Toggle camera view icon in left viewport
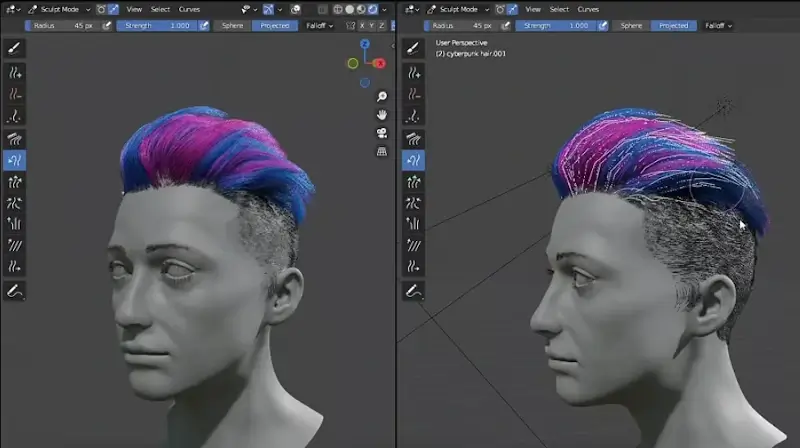 (382, 133)
